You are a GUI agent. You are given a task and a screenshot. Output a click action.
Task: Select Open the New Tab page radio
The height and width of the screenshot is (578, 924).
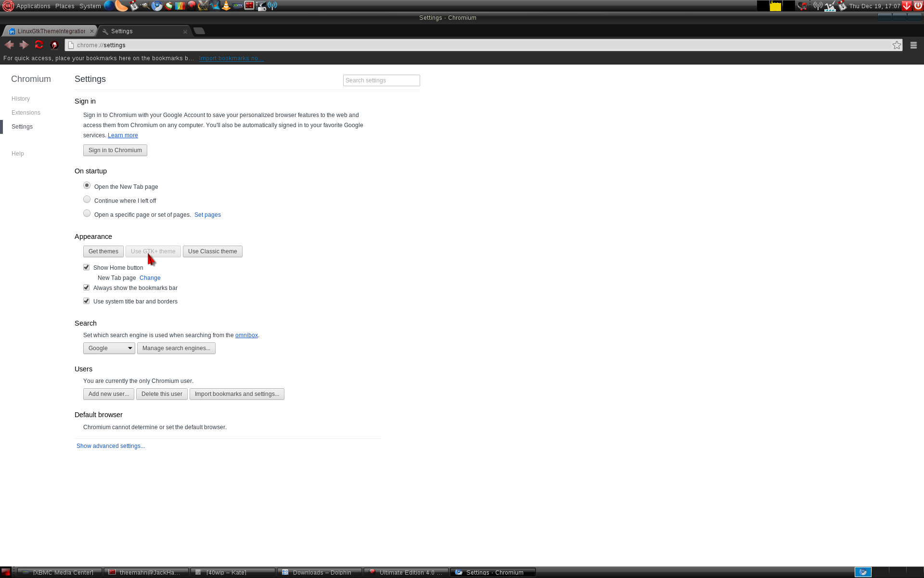[x=87, y=185]
